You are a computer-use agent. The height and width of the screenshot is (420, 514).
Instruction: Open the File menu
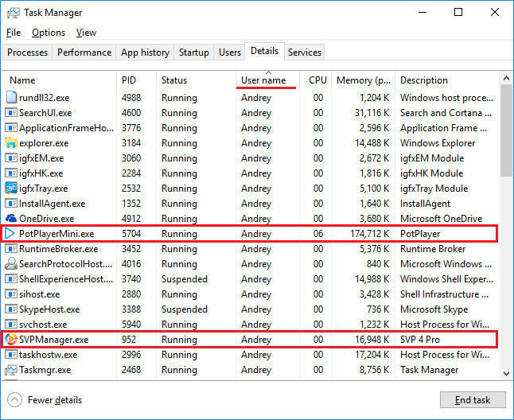pyautogui.click(x=14, y=33)
